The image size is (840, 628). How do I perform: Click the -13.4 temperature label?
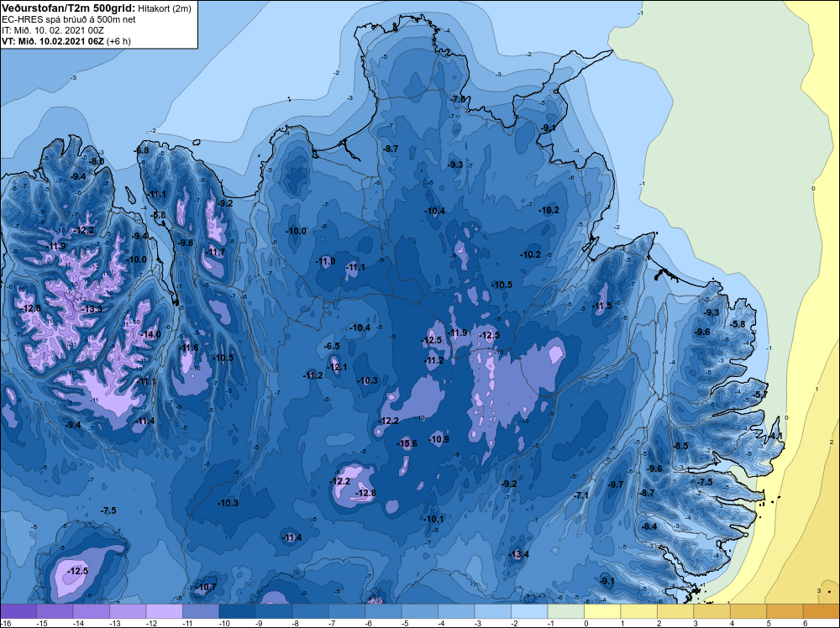518,554
